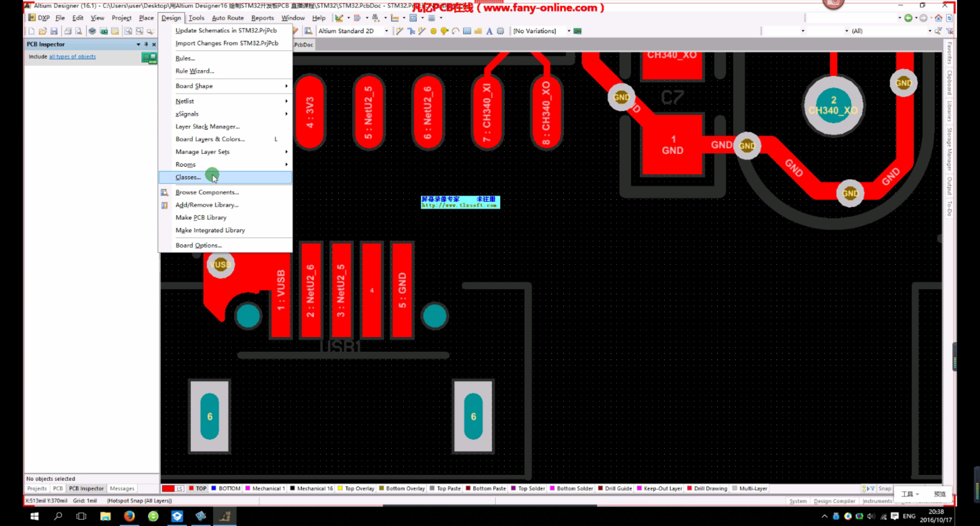
Task: Click the PCB Inspector panel options icon
Action: (149, 58)
